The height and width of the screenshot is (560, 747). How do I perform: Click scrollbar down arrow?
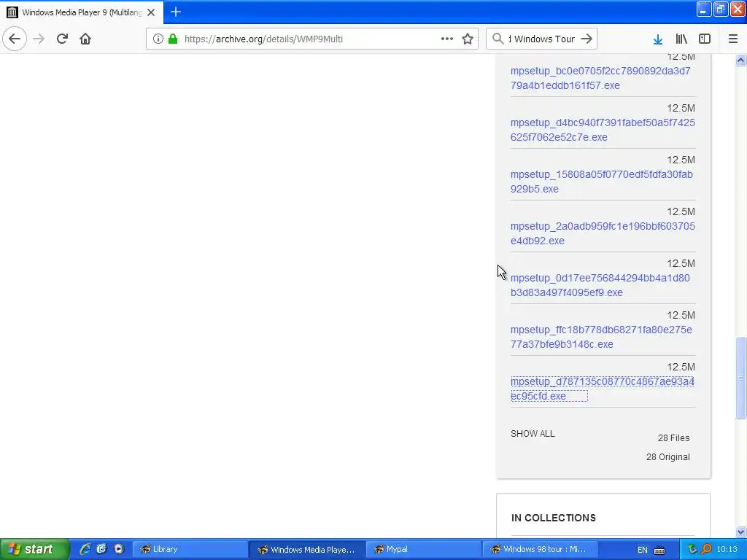pyautogui.click(x=740, y=532)
